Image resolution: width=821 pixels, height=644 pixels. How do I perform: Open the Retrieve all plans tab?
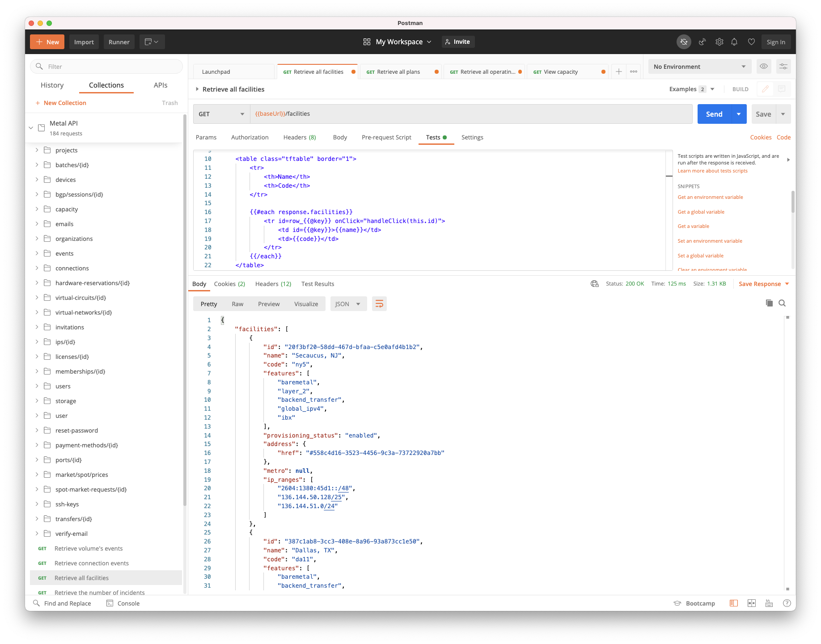401,72
